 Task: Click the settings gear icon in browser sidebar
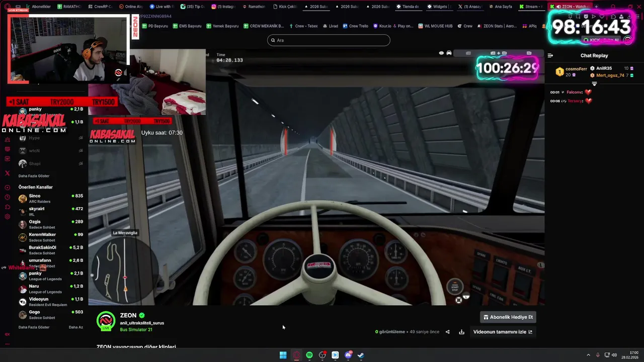(x=7, y=217)
